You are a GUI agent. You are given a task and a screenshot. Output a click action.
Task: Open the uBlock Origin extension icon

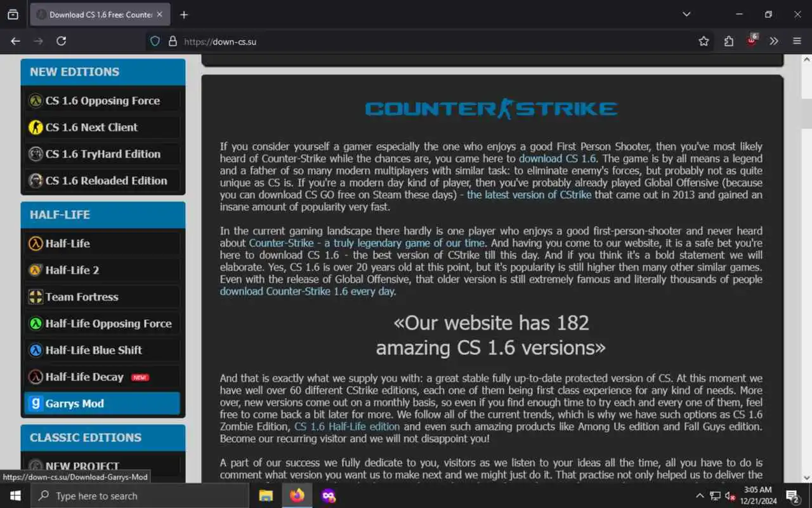[751, 41]
